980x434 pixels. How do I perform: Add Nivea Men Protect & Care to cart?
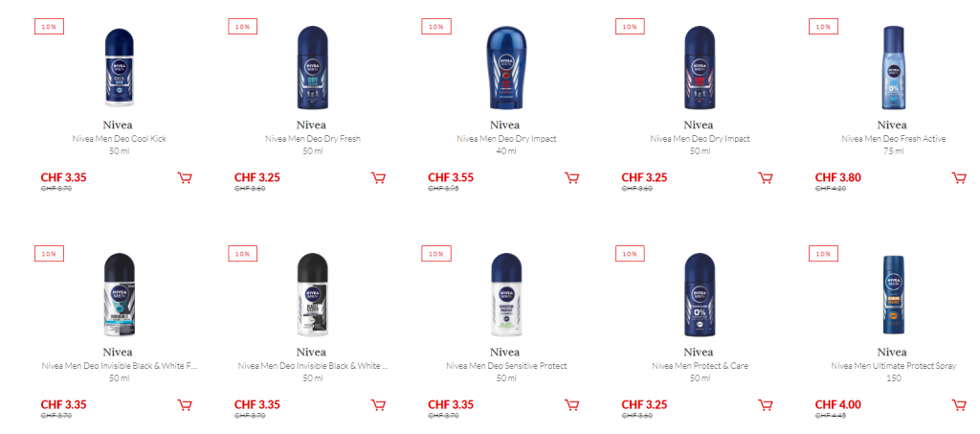click(x=766, y=405)
